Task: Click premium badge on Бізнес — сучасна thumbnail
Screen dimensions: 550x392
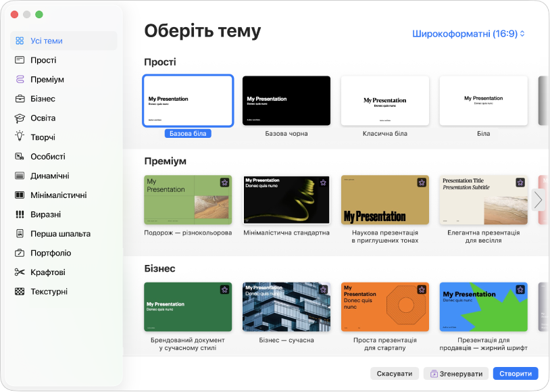Action: point(323,289)
